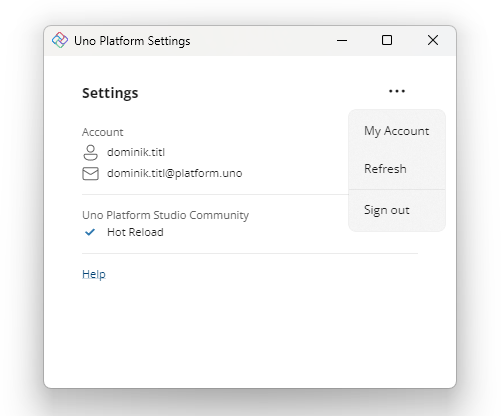The height and width of the screenshot is (416, 501).
Task: Click the dominik.titl@platform.uno email address
Action: coord(175,173)
